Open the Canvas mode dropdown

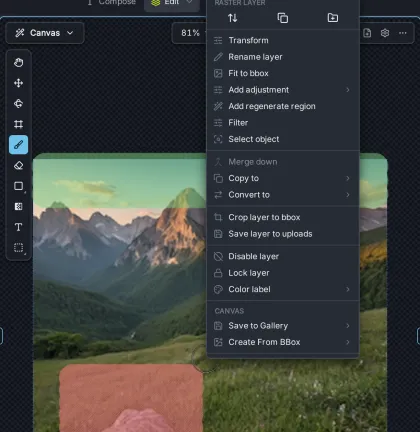point(45,33)
